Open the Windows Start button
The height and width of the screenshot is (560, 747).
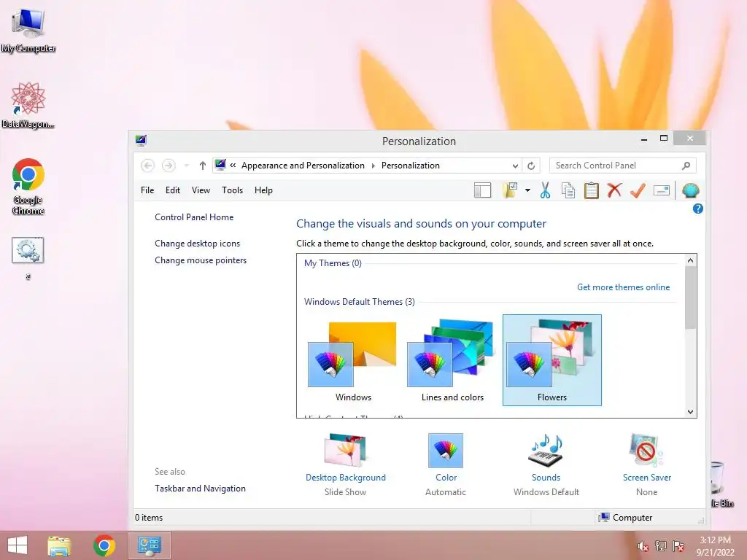click(x=18, y=545)
